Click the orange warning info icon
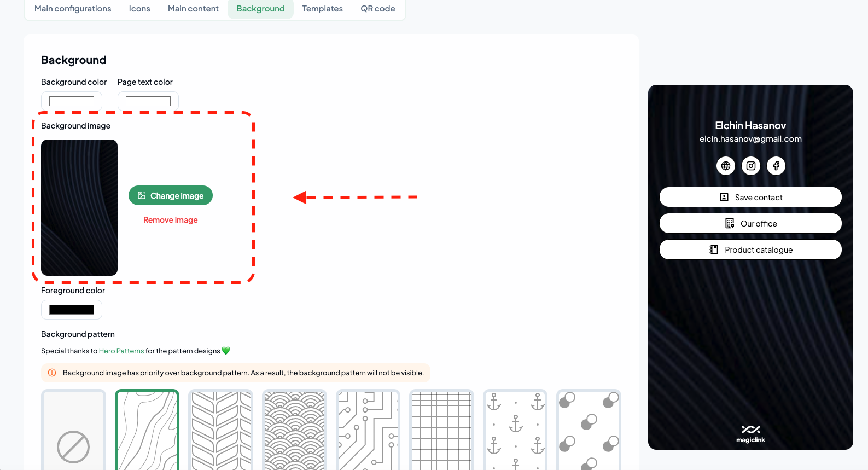868x470 pixels. click(x=52, y=373)
